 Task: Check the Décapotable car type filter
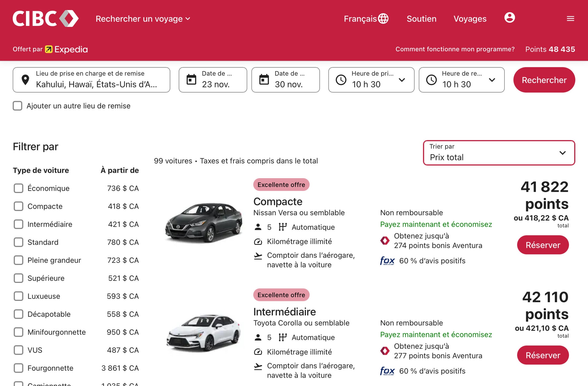pyautogui.click(x=18, y=314)
